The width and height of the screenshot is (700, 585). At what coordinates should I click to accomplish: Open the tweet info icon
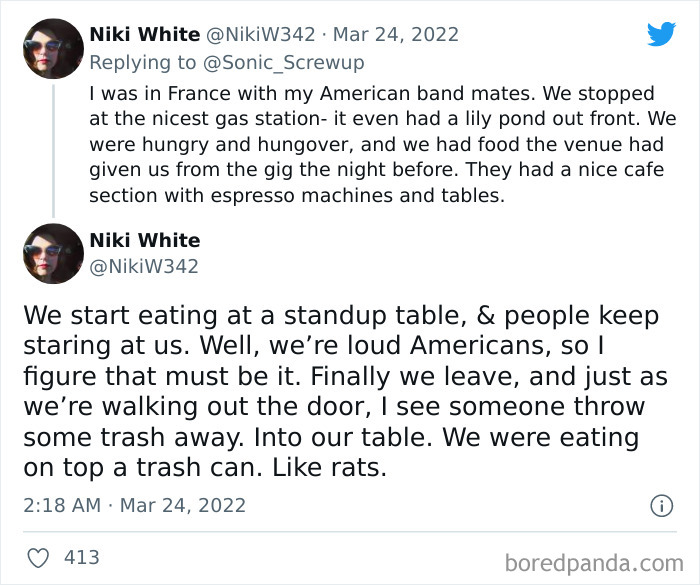coord(661,506)
